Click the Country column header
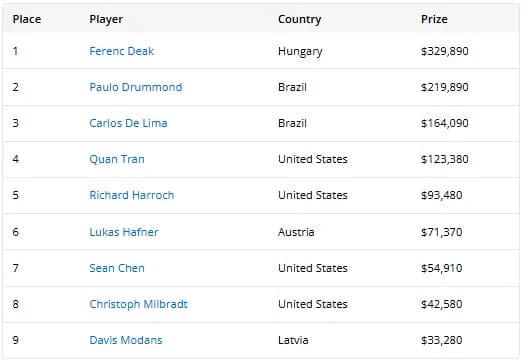 coord(300,19)
